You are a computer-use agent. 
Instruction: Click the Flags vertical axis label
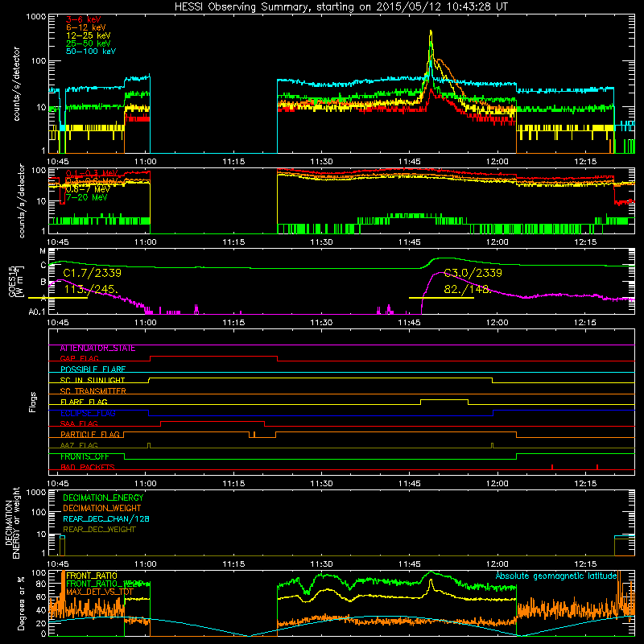pos(33,402)
